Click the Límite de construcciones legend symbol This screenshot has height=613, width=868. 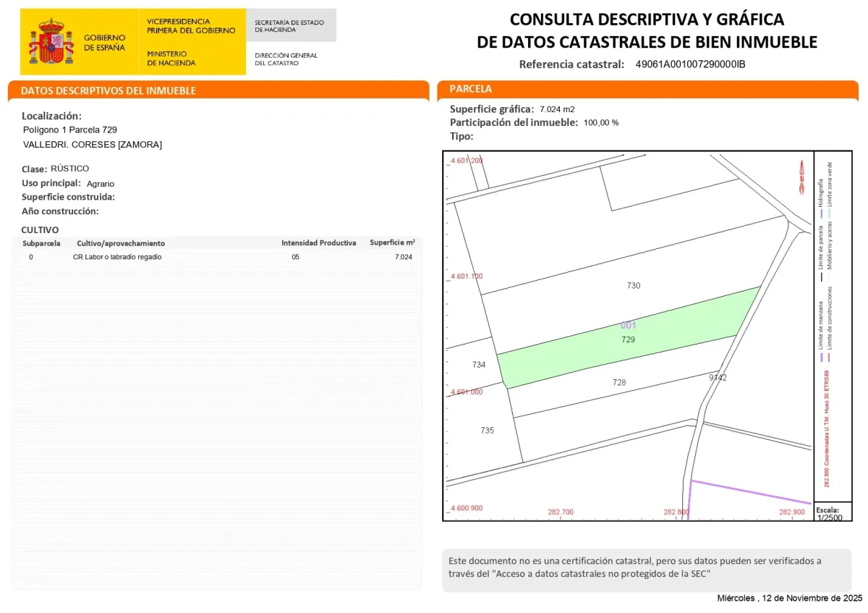pos(830,358)
